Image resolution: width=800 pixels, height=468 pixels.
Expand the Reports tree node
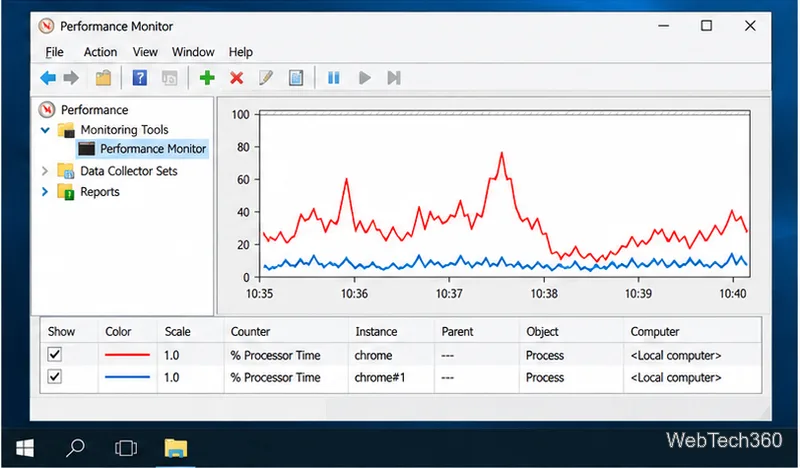coord(45,192)
